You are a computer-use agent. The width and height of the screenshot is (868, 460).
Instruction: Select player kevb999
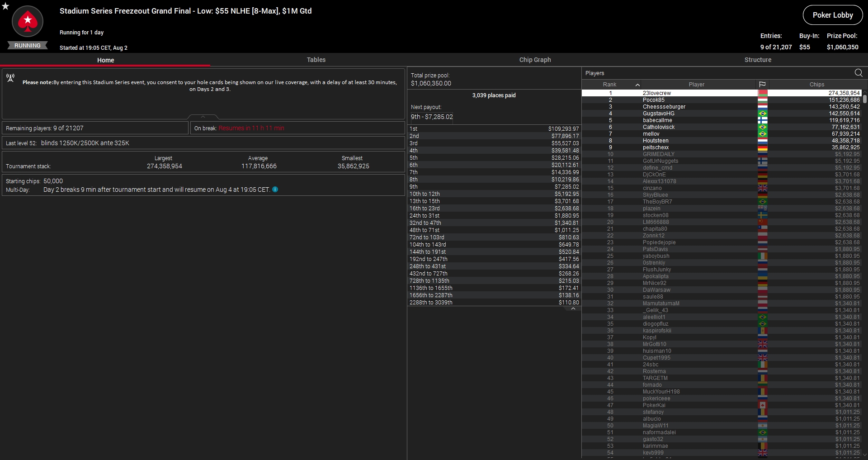722,453
